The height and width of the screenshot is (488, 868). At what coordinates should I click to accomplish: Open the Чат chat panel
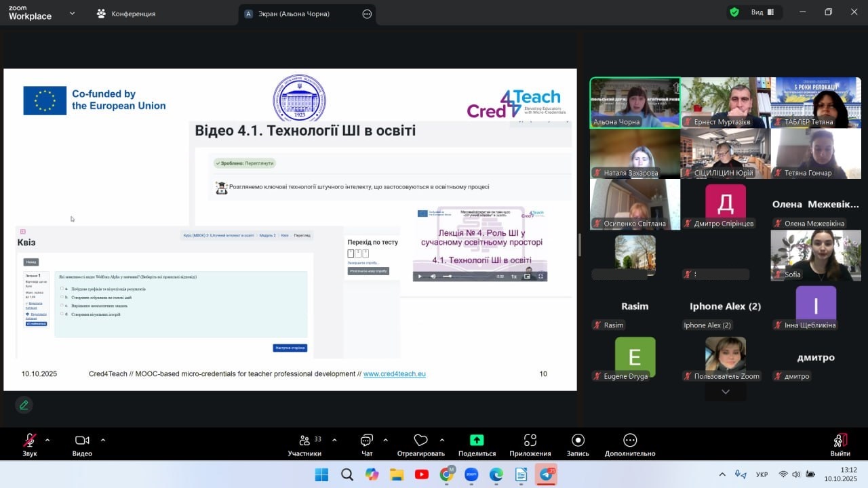click(367, 441)
